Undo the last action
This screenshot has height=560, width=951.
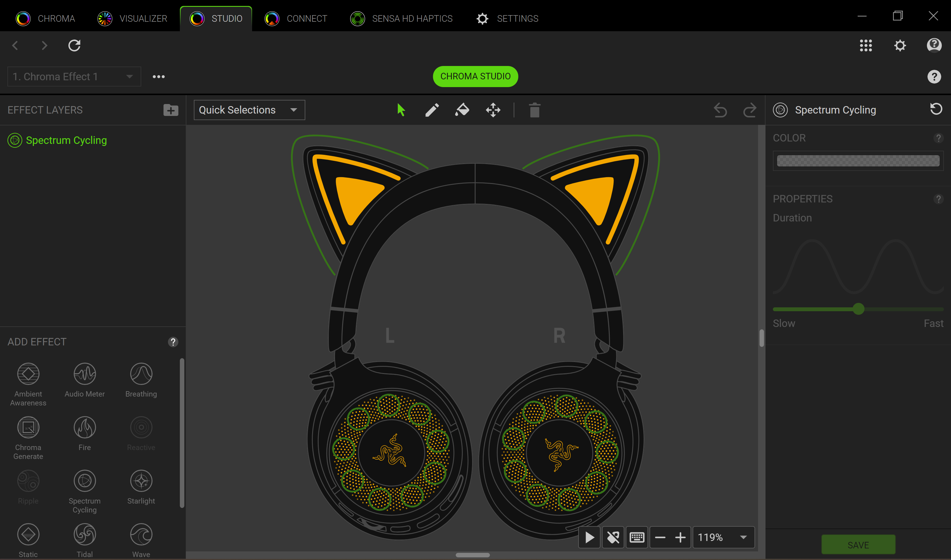(x=720, y=110)
